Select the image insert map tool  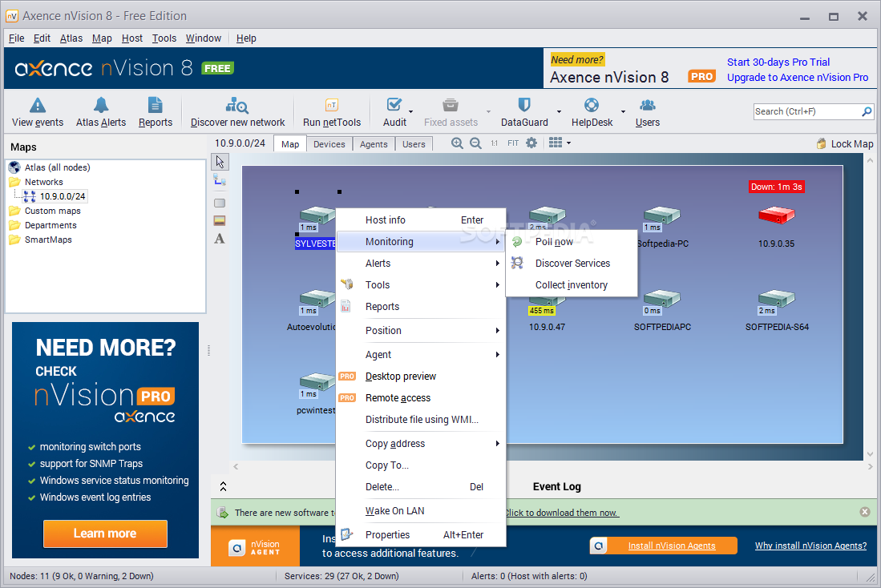coord(220,220)
